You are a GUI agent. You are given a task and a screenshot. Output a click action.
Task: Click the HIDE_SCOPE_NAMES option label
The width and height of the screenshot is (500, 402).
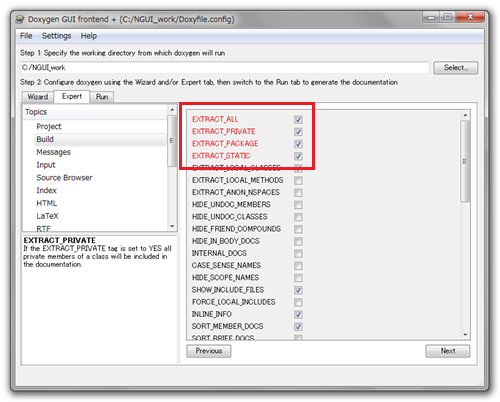(x=225, y=278)
